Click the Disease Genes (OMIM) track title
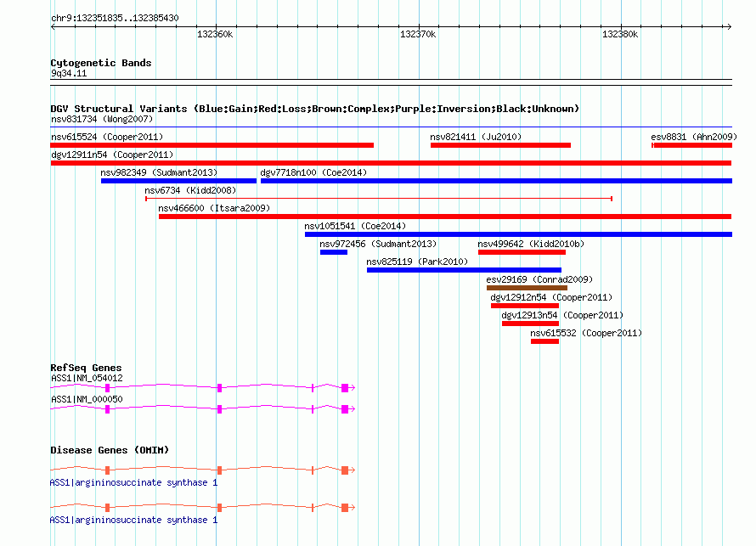 110,450
